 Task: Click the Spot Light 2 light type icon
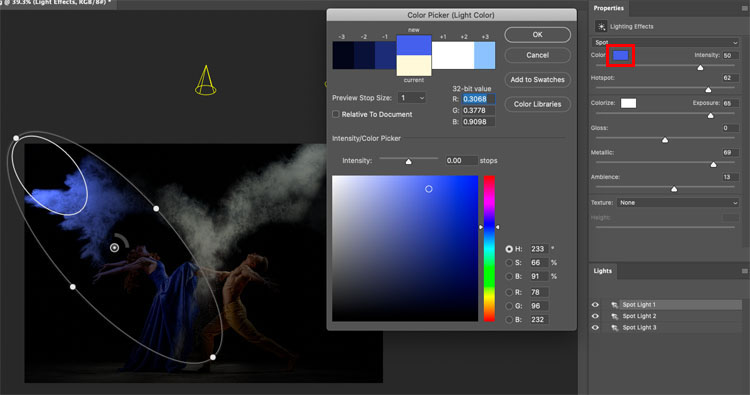614,316
